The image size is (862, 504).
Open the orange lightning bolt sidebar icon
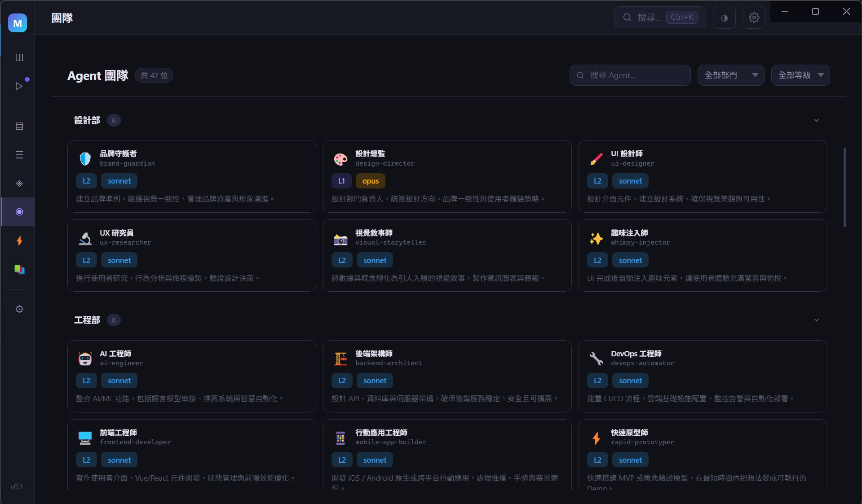(x=19, y=241)
